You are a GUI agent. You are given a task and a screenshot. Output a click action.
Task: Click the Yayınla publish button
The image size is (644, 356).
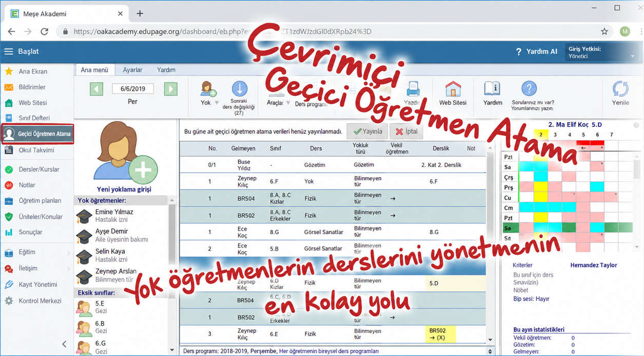coord(367,131)
